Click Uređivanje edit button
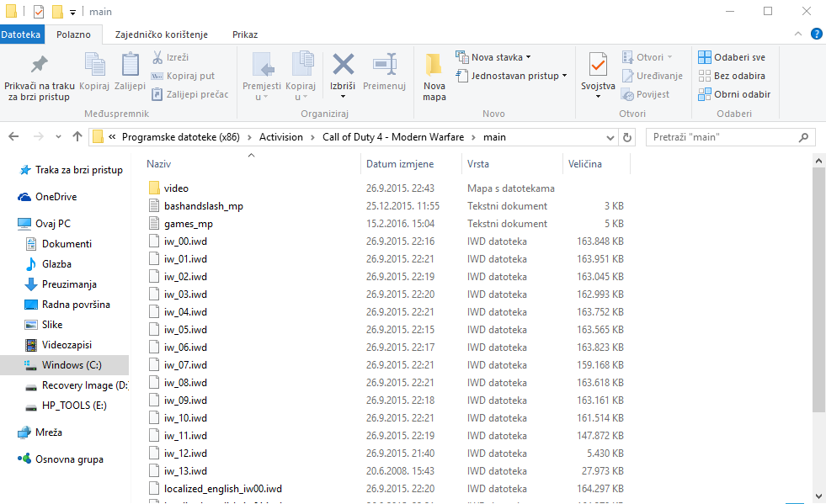The image size is (826, 504). (x=653, y=76)
